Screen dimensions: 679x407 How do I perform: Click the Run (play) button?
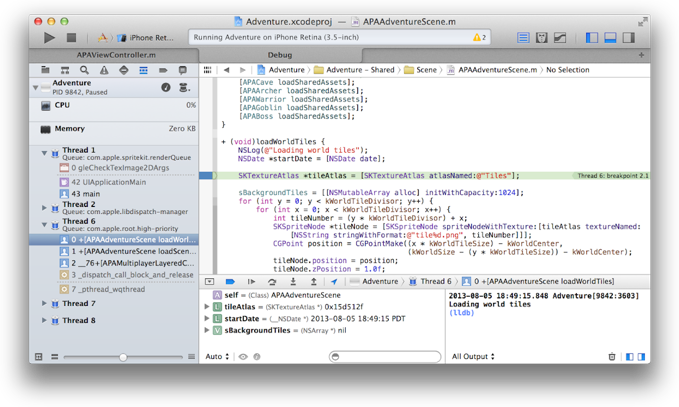[x=49, y=38]
